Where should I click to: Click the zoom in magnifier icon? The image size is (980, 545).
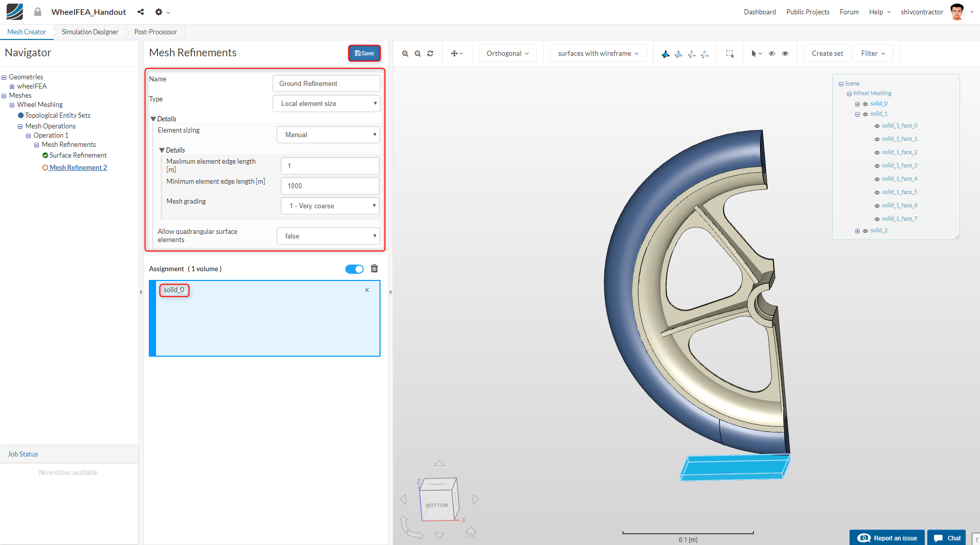click(x=405, y=54)
